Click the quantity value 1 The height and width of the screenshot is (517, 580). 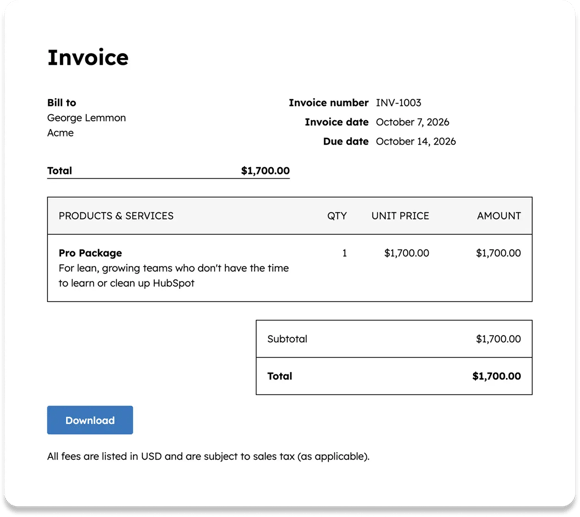(344, 253)
